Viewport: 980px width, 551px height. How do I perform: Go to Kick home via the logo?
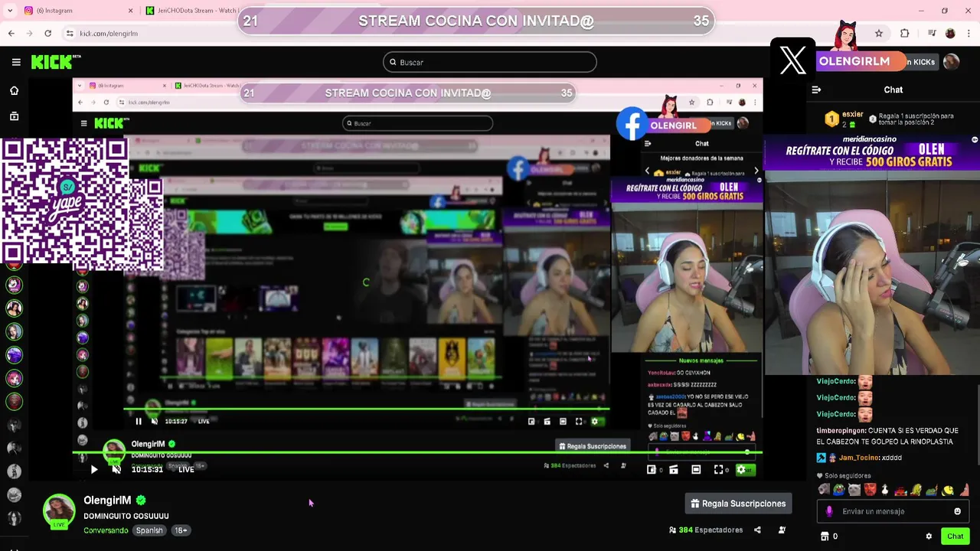[x=55, y=62]
